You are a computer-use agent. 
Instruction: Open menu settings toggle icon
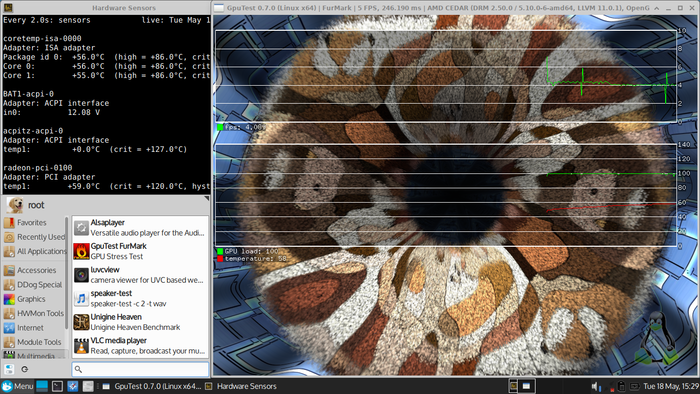(9, 369)
